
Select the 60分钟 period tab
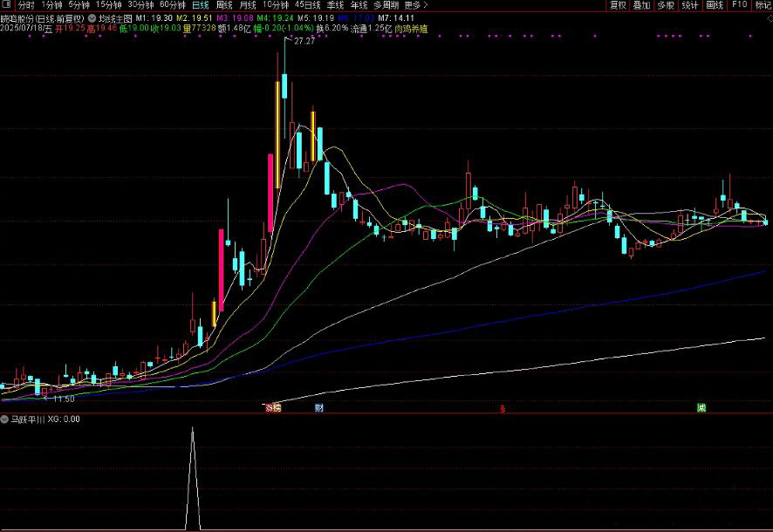(172, 5)
